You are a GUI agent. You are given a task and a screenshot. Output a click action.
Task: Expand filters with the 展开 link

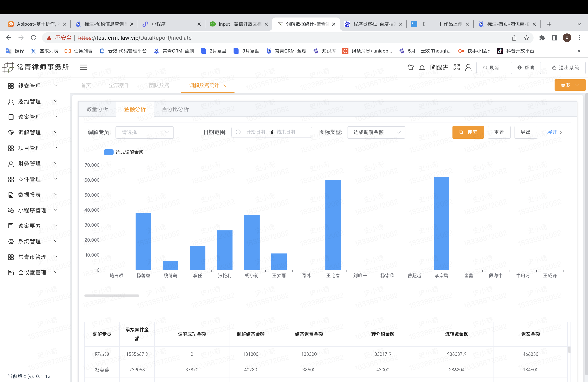[554, 132]
